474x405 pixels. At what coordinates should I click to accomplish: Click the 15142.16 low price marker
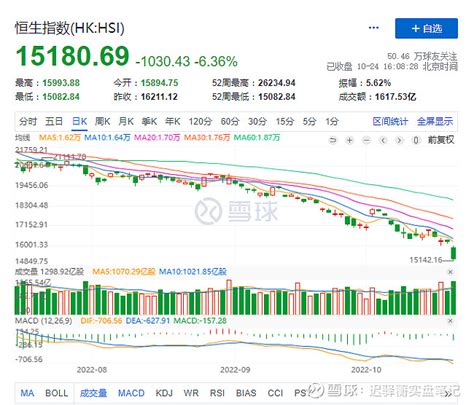click(x=426, y=260)
